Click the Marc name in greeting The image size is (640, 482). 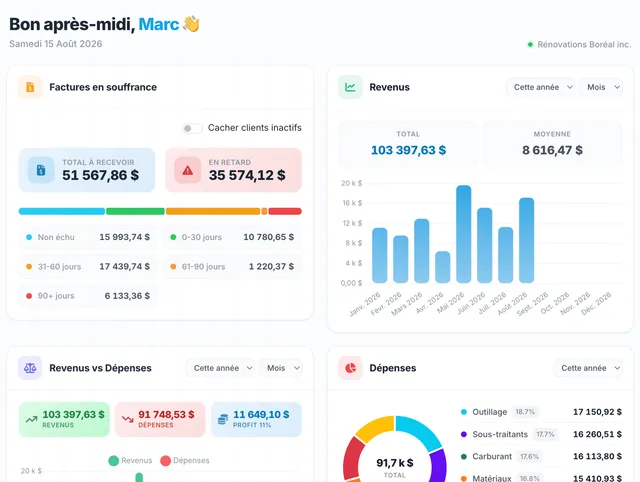point(159,24)
